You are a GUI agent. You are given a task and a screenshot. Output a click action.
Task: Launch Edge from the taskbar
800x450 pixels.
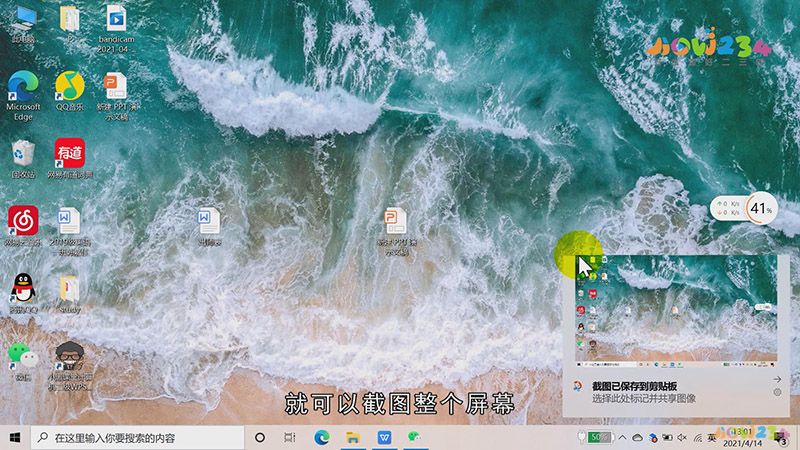(321, 438)
